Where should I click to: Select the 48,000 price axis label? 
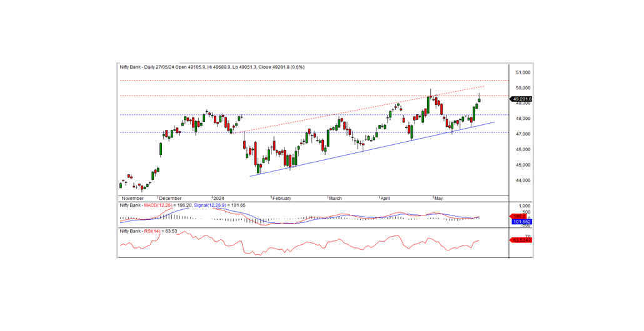pyautogui.click(x=523, y=119)
